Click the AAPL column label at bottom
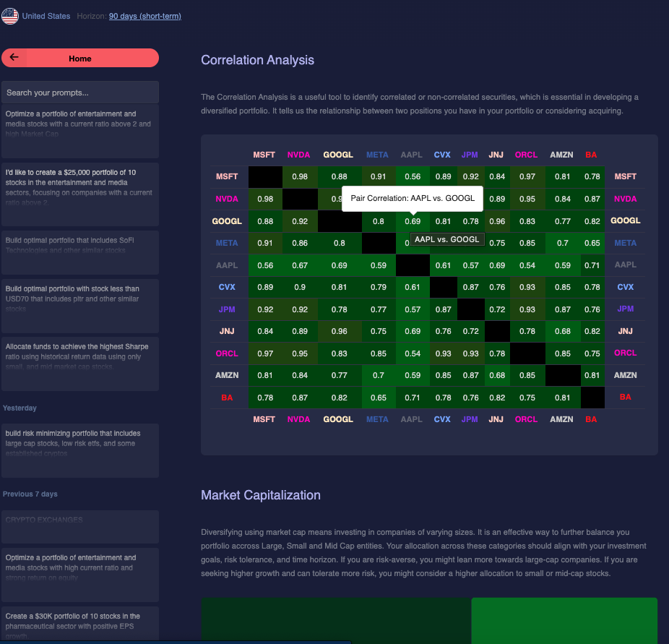The height and width of the screenshot is (644, 669). point(411,419)
